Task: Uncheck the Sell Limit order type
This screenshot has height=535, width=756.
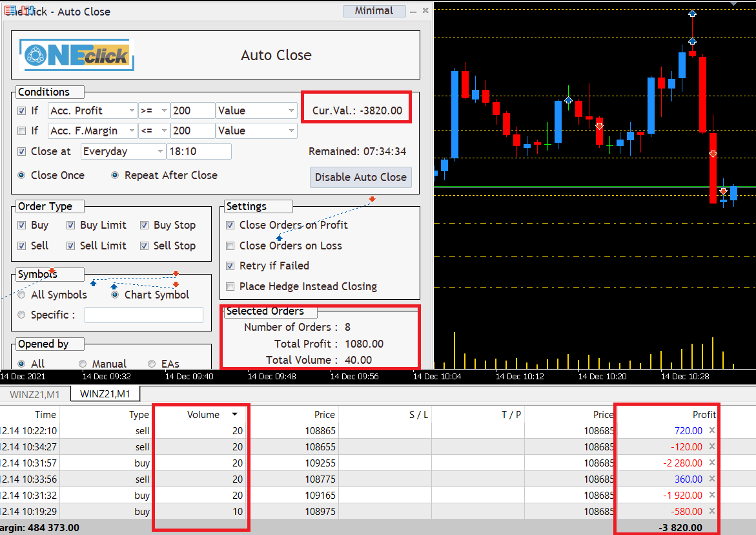Action: pos(71,246)
